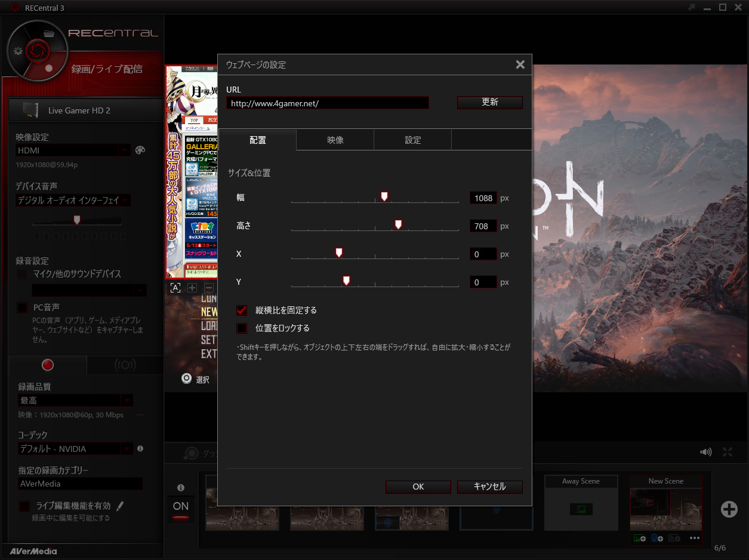The width and height of the screenshot is (749, 560).
Task: Click the width value field showing 1088
Action: point(483,198)
